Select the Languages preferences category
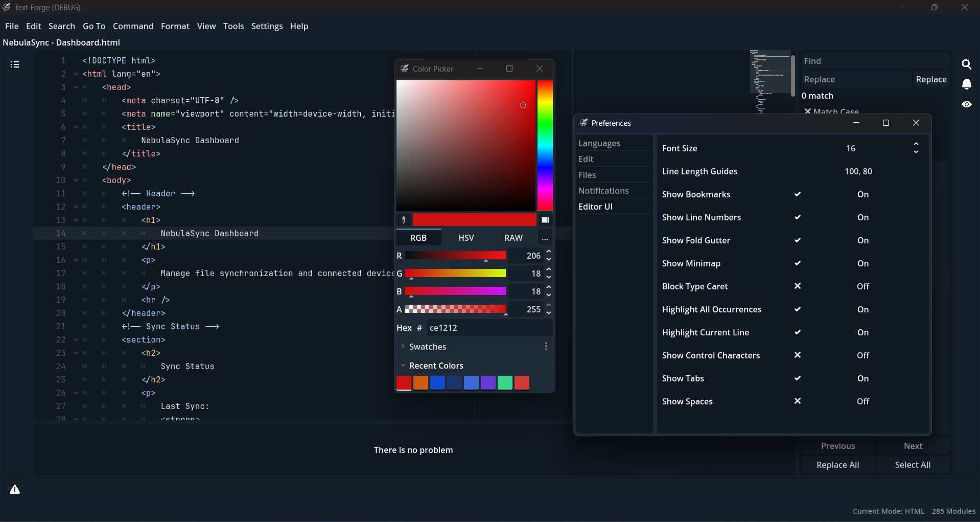 click(615, 144)
